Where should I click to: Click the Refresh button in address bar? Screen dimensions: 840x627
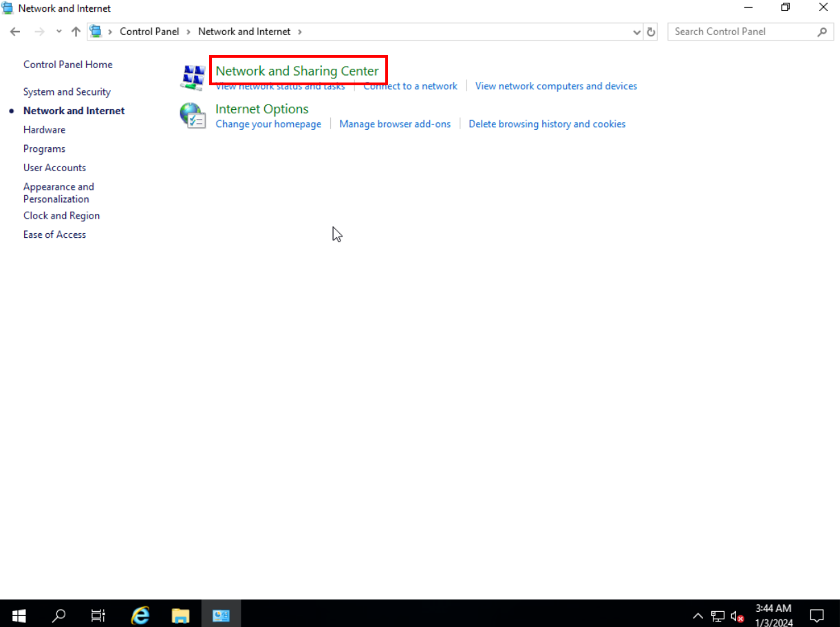pyautogui.click(x=651, y=32)
